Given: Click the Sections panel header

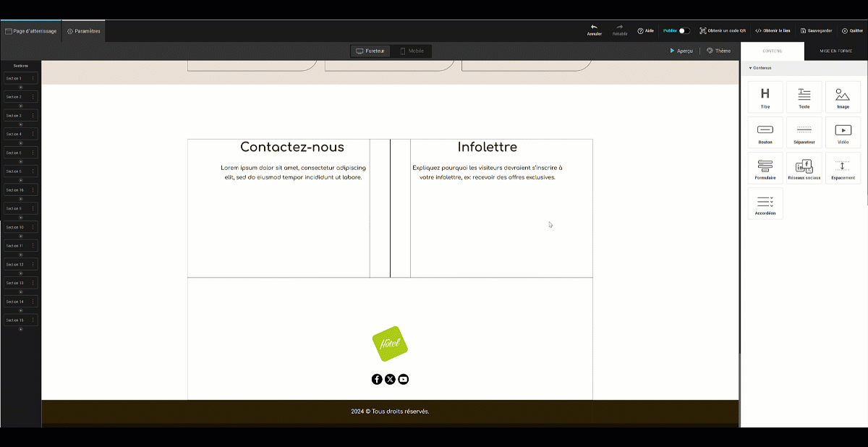Looking at the screenshot, I should [x=20, y=66].
